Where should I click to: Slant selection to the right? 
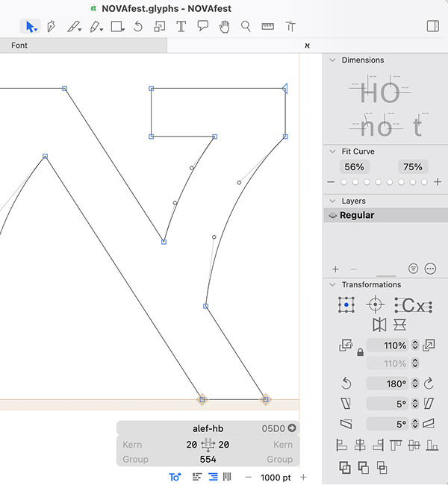tap(429, 404)
